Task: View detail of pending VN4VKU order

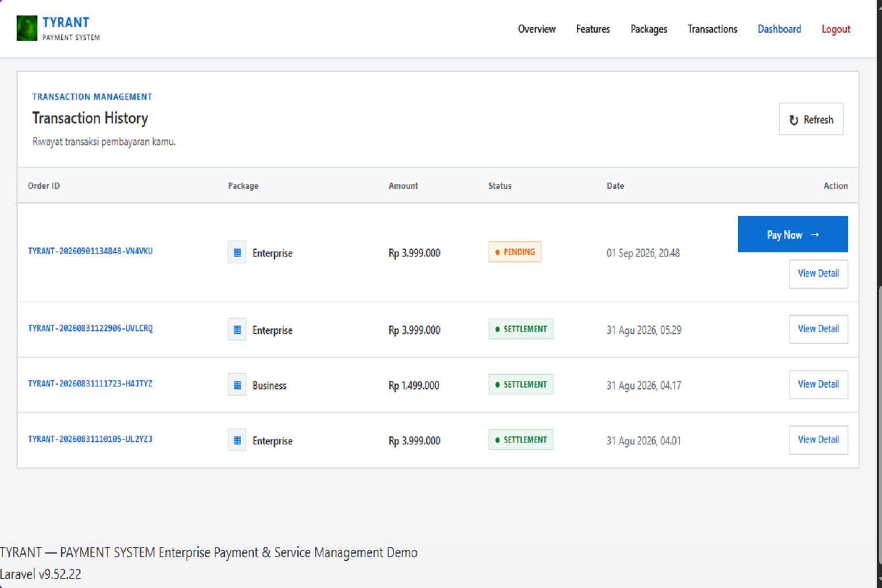Action: (818, 273)
